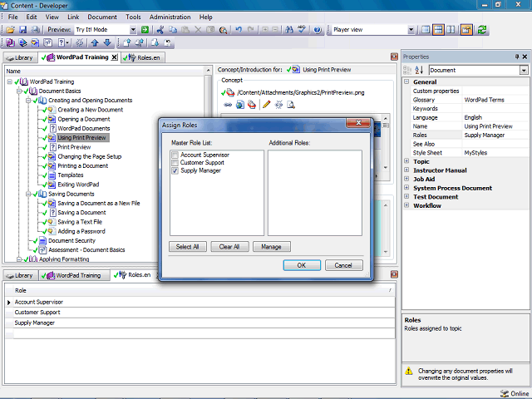Select the vertical split layout icon
Viewport: 532px width, 399px height.
click(x=451, y=30)
